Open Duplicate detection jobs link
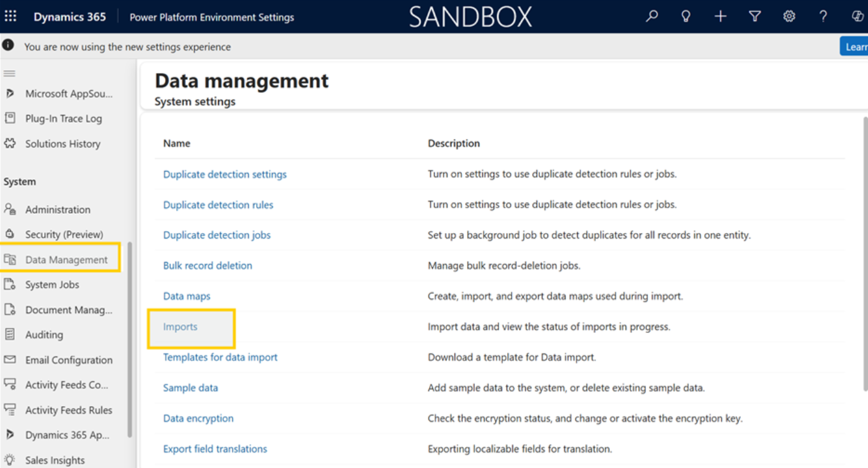 point(217,235)
